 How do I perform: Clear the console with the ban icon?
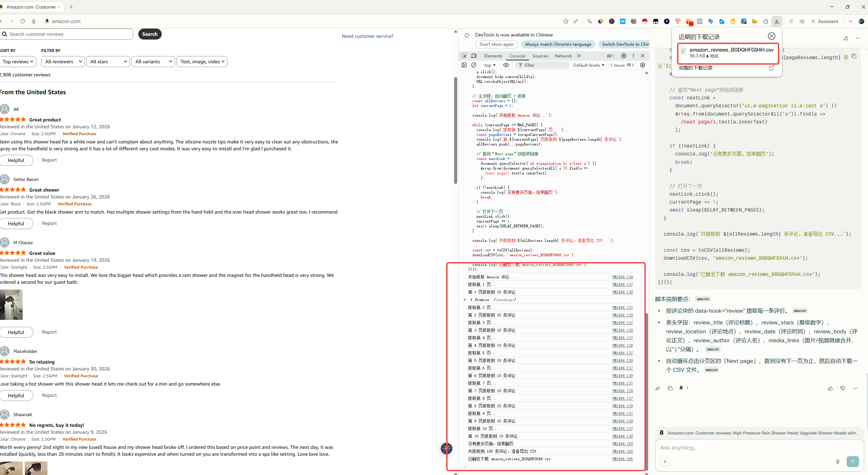tap(474, 65)
